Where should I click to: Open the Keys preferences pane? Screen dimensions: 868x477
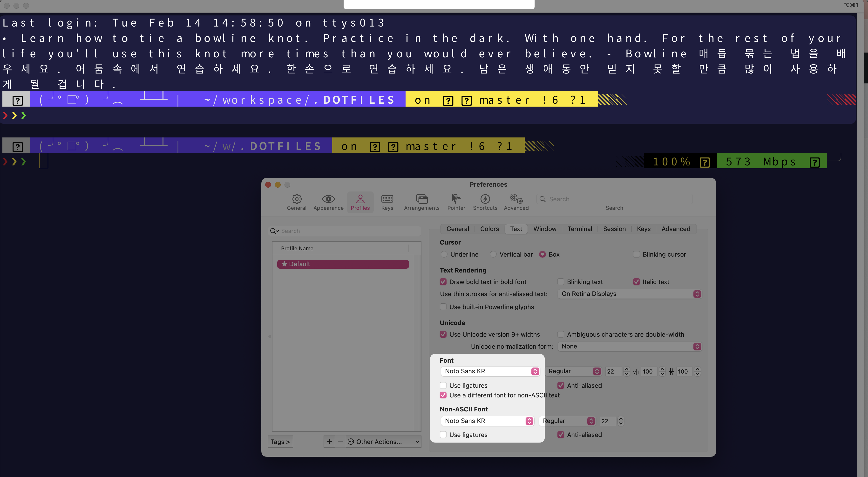(x=387, y=202)
